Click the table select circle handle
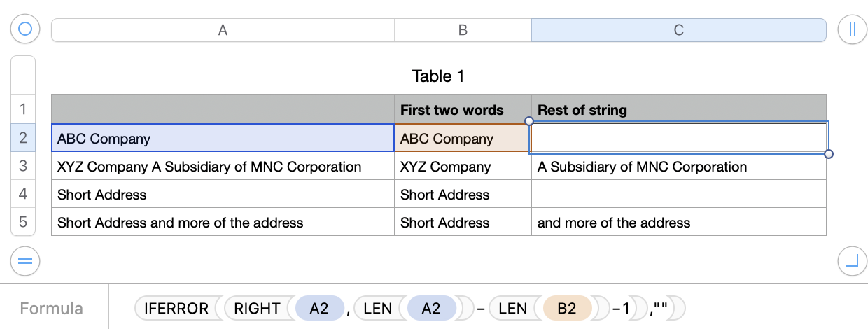This screenshot has height=329, width=868. click(25, 29)
